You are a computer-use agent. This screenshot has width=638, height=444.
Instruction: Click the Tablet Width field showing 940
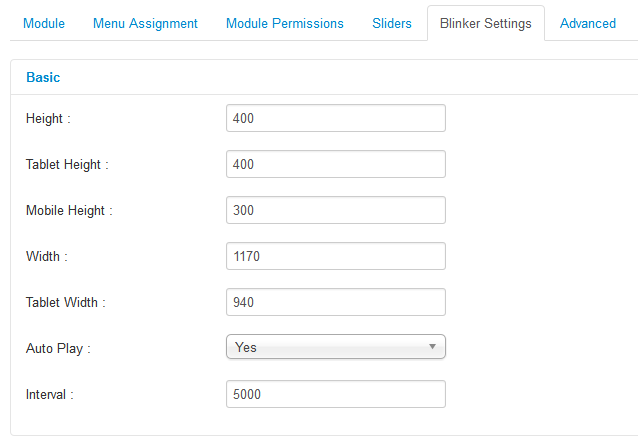(x=335, y=302)
